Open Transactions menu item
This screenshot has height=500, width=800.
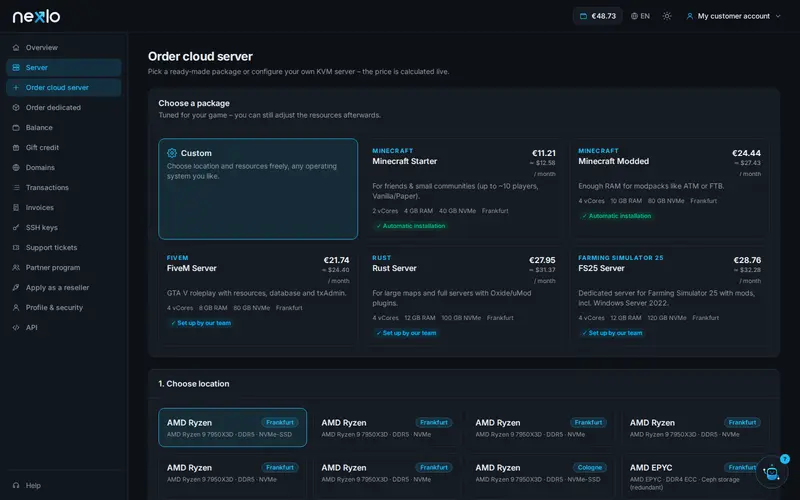[x=64, y=187]
